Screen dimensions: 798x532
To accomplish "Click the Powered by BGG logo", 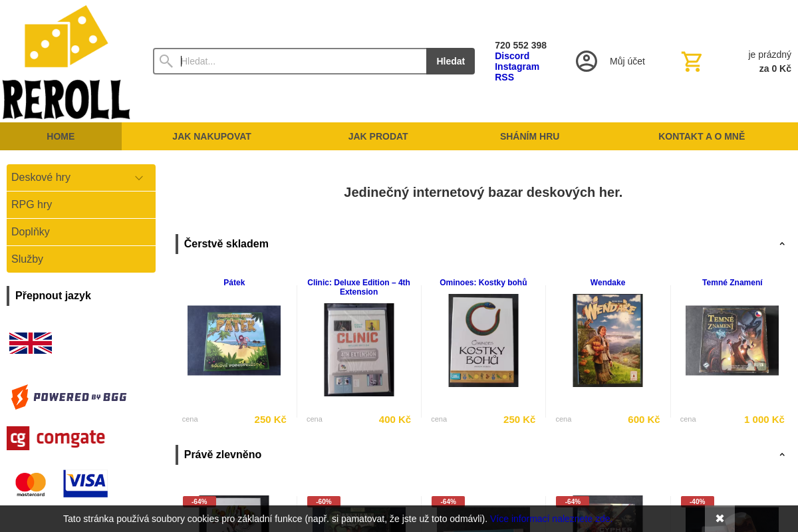I will 68,397.
